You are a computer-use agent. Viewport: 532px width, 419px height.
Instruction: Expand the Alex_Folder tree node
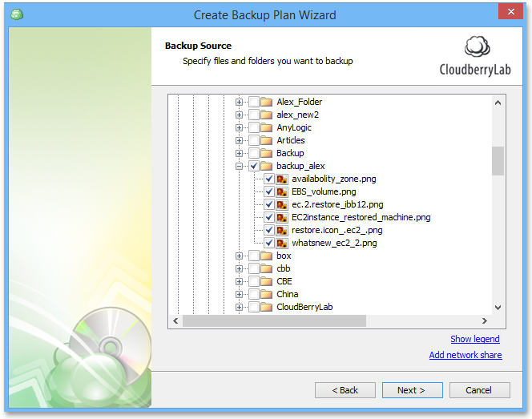tap(239, 102)
